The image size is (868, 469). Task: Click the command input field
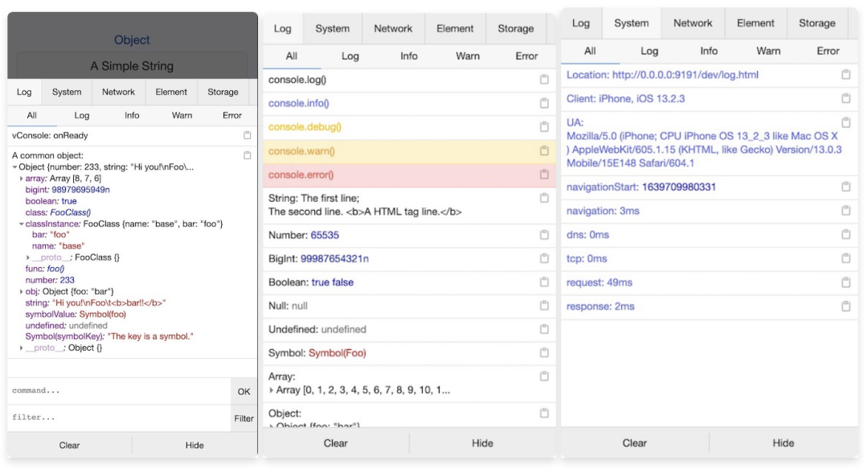point(119,391)
